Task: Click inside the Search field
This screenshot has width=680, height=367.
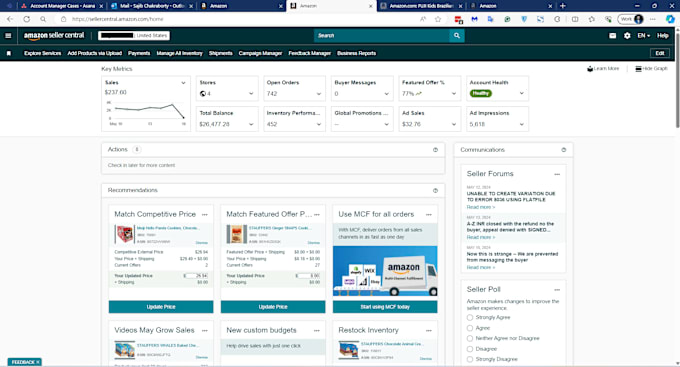Action: (x=382, y=36)
